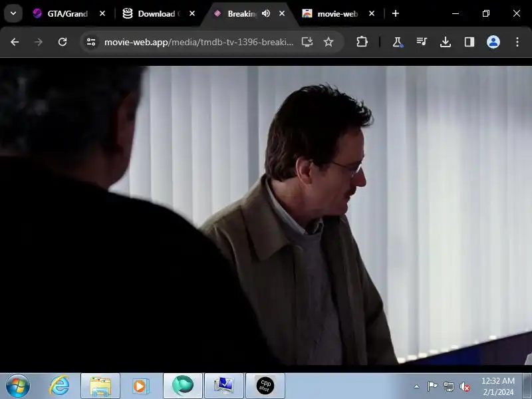532x399 pixels.
Task: Switch to the green globe browser taskbar app
Action: (183, 386)
